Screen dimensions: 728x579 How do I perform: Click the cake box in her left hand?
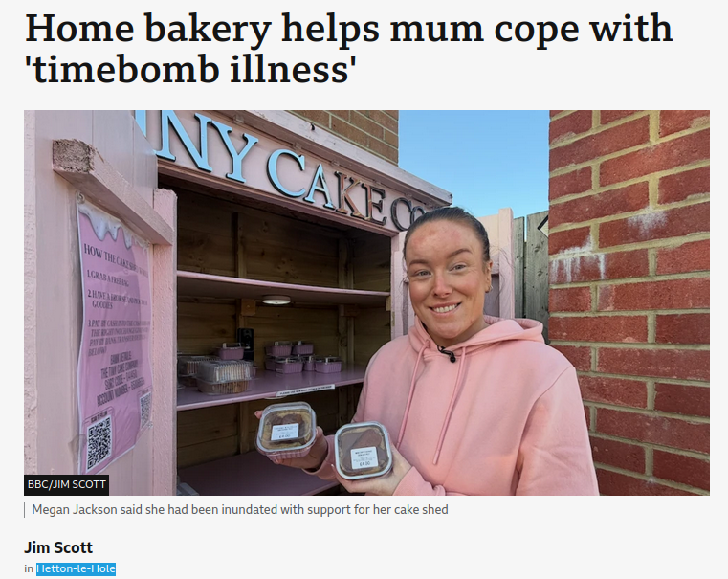tap(364, 450)
